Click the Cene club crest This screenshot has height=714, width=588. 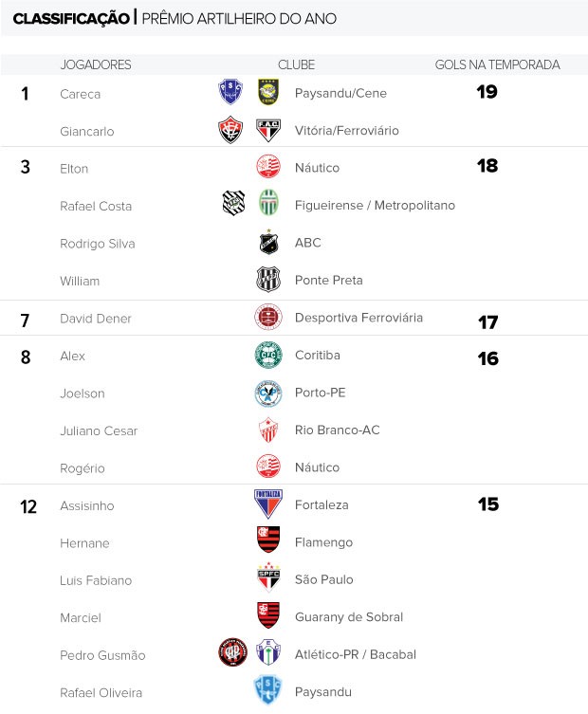tap(268, 92)
